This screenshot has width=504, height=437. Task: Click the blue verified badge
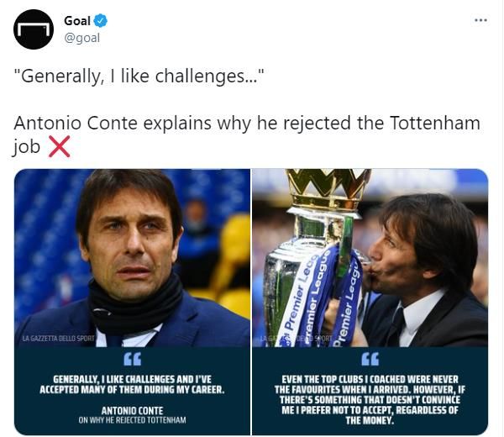click(100, 20)
